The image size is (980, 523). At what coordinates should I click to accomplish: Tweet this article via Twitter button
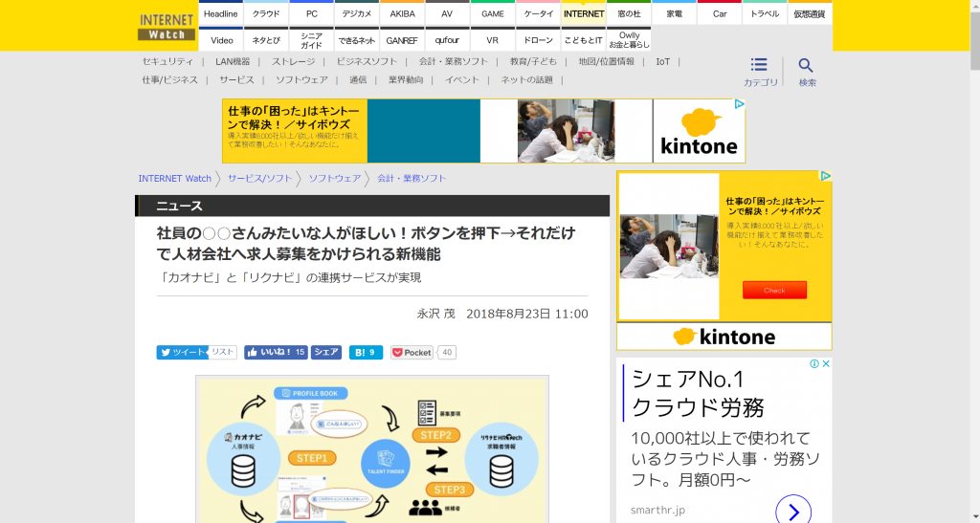[x=181, y=352]
